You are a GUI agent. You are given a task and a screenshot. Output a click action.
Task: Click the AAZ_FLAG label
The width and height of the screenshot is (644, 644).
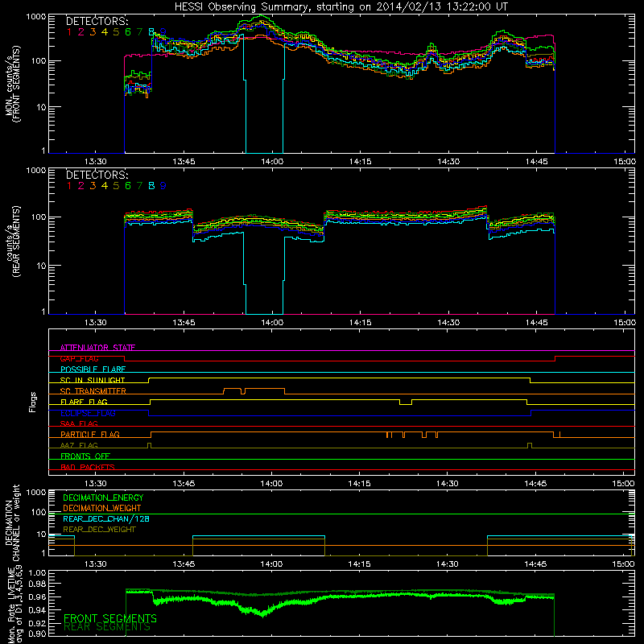coord(79,445)
